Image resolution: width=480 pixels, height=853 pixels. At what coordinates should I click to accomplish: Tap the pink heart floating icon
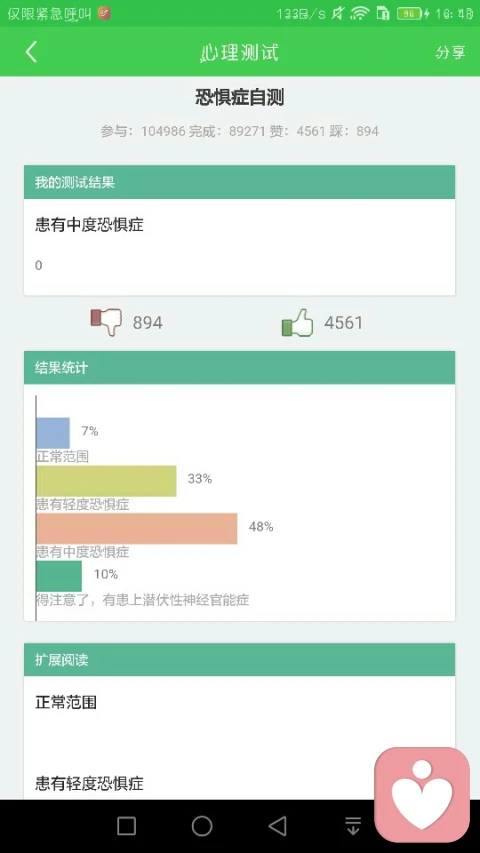(x=422, y=794)
